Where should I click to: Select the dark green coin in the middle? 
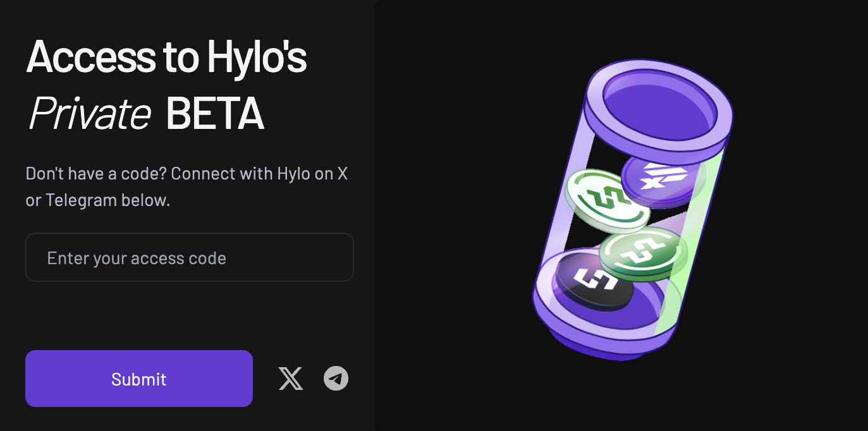coord(643,253)
